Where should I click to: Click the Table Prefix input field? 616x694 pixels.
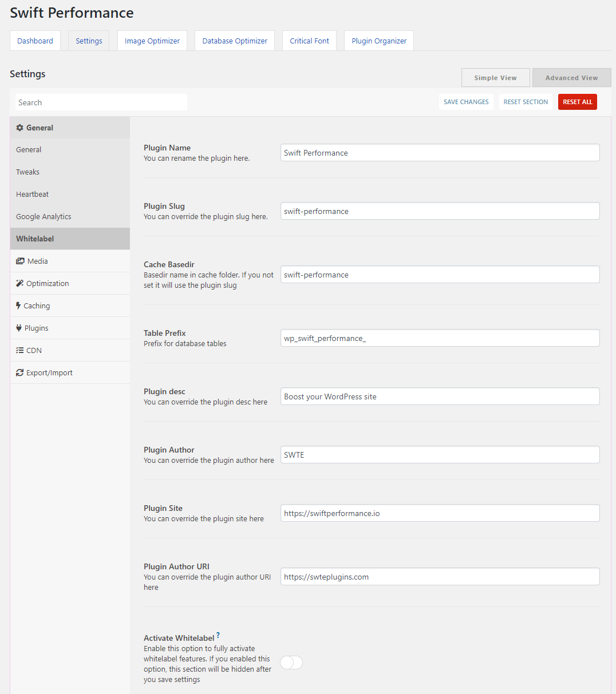tap(440, 338)
